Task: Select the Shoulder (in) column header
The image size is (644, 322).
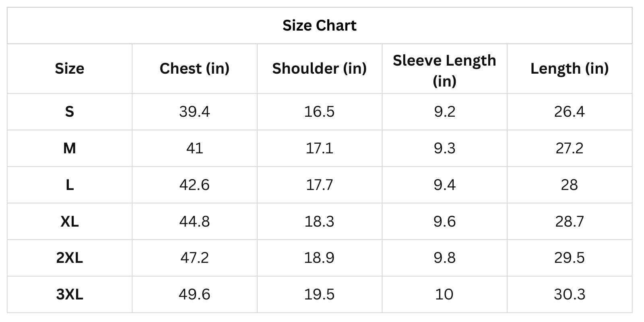Action: tap(319, 68)
